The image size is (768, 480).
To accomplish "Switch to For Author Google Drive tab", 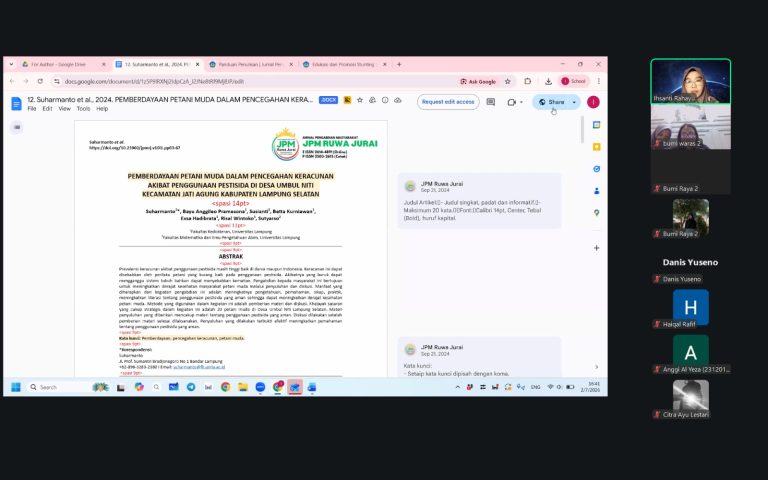I will (x=64, y=64).
